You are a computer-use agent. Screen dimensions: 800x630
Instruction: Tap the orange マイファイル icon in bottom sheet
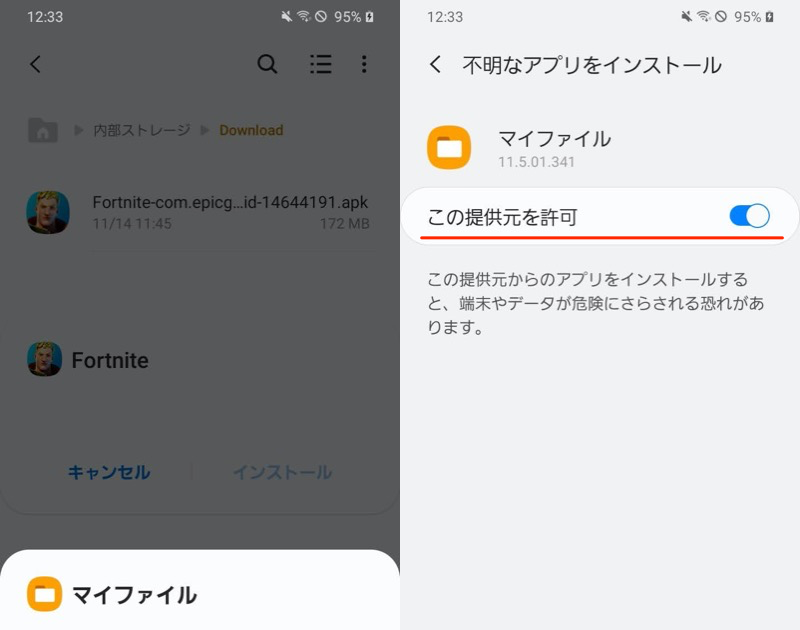point(44,594)
